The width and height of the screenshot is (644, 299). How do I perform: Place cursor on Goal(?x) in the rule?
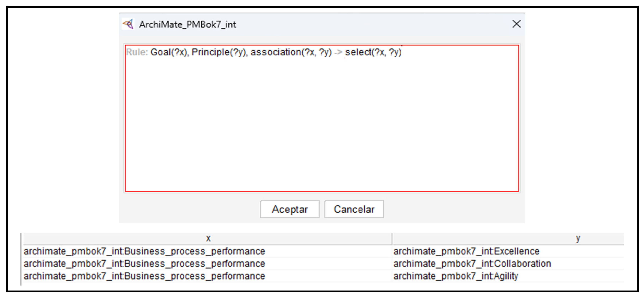(x=169, y=52)
